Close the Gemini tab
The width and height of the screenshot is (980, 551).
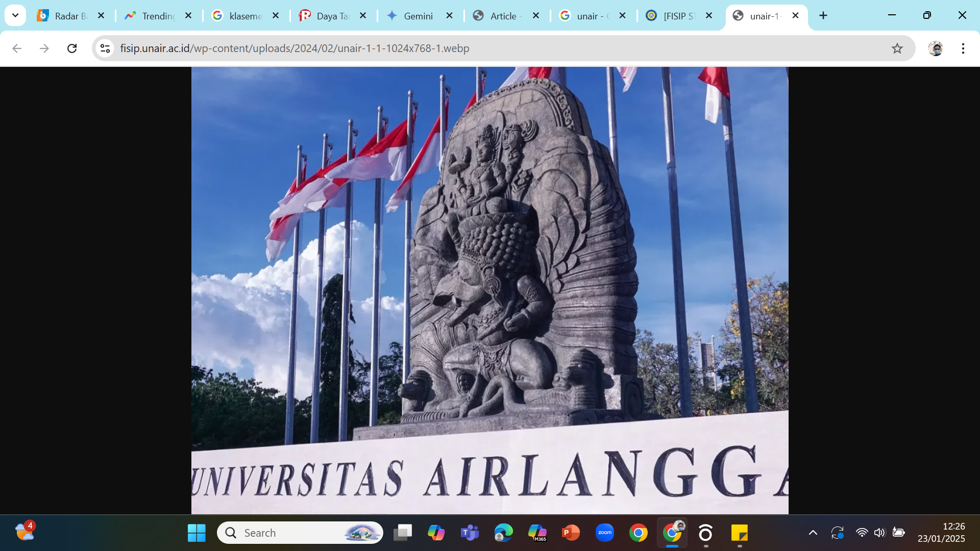click(450, 16)
